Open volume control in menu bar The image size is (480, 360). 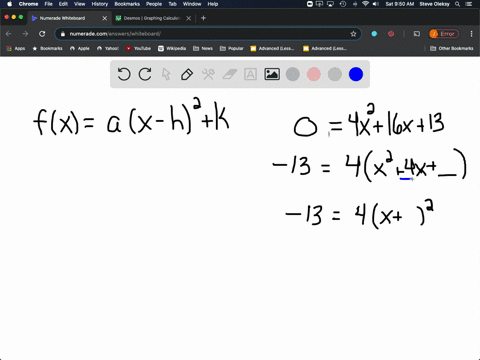(x=376, y=4)
